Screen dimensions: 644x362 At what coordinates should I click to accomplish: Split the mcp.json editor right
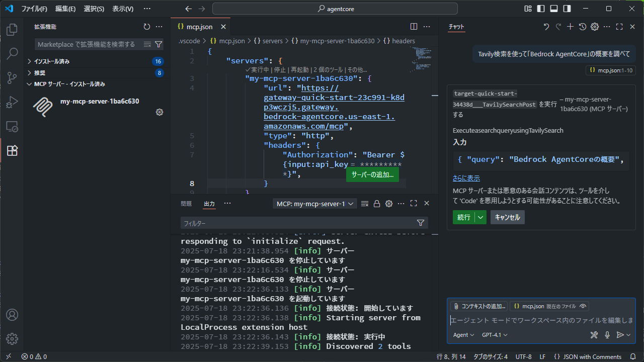click(414, 27)
